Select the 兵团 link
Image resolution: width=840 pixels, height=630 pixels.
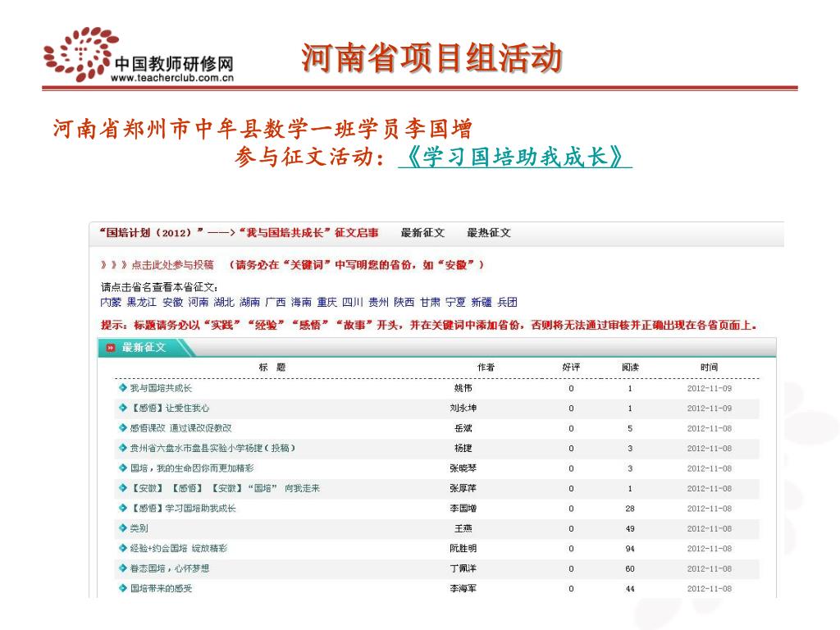tap(507, 302)
